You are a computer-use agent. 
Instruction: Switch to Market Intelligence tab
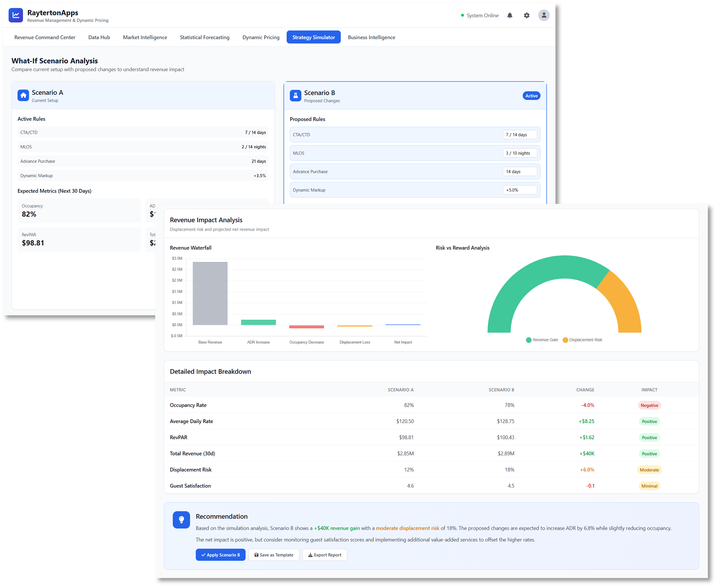point(145,37)
